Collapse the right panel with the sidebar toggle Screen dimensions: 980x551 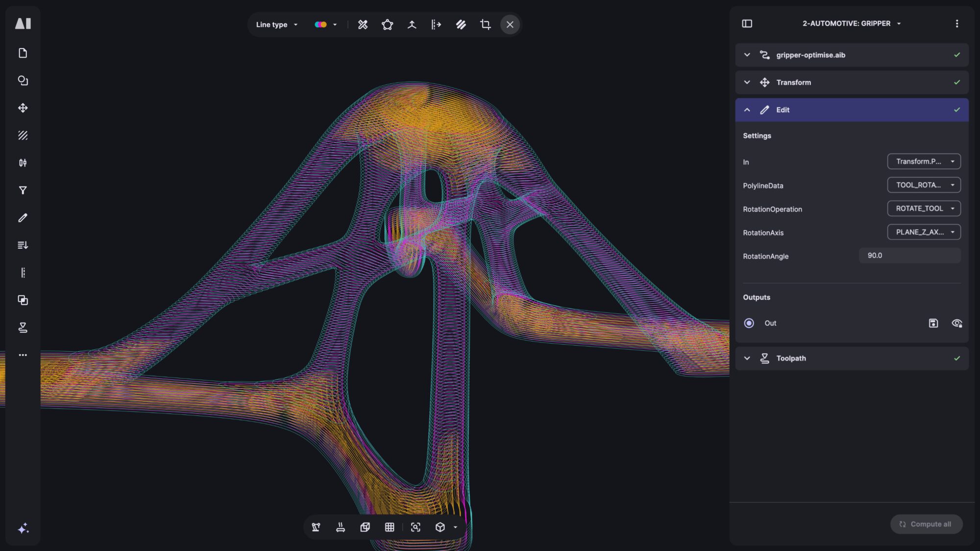click(x=747, y=24)
